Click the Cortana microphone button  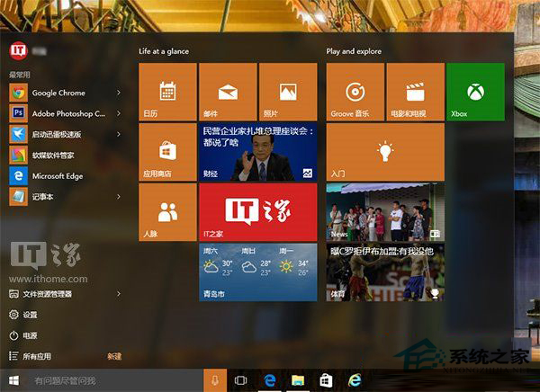[x=216, y=381]
